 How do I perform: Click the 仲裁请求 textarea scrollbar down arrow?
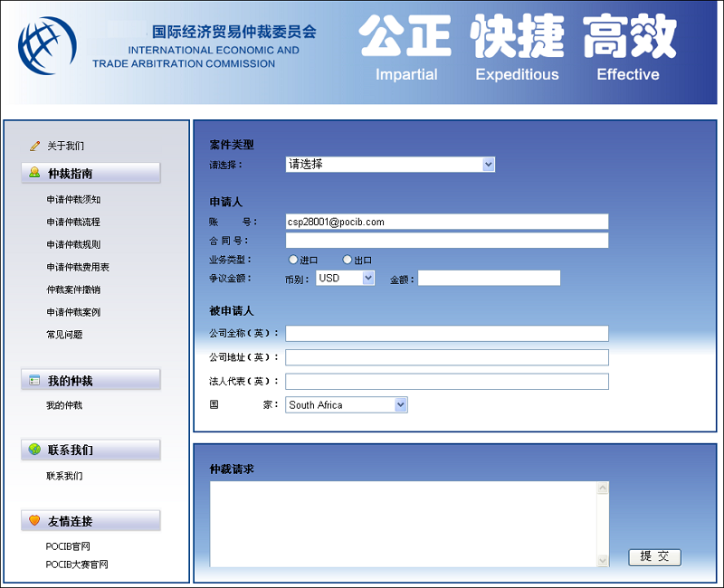point(603,561)
